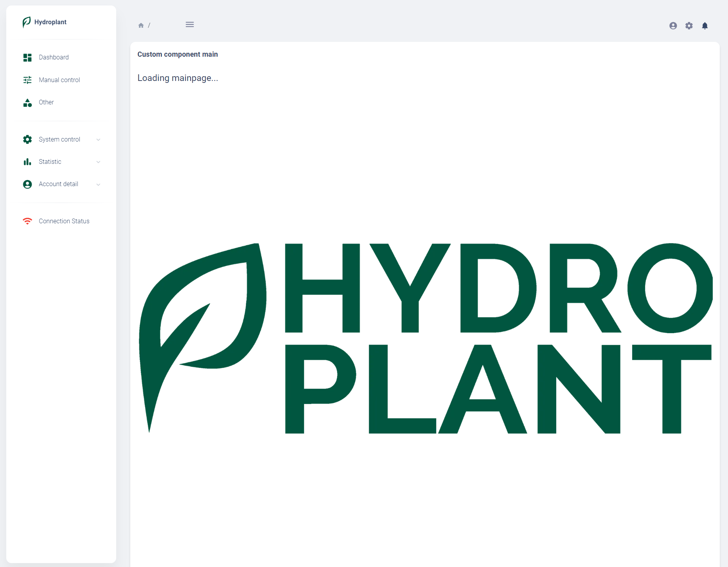Check the Connection Status wifi icon

27,221
